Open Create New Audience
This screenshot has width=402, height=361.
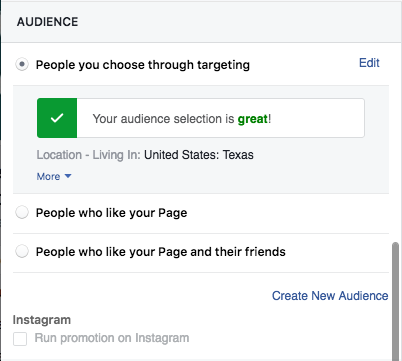(330, 296)
